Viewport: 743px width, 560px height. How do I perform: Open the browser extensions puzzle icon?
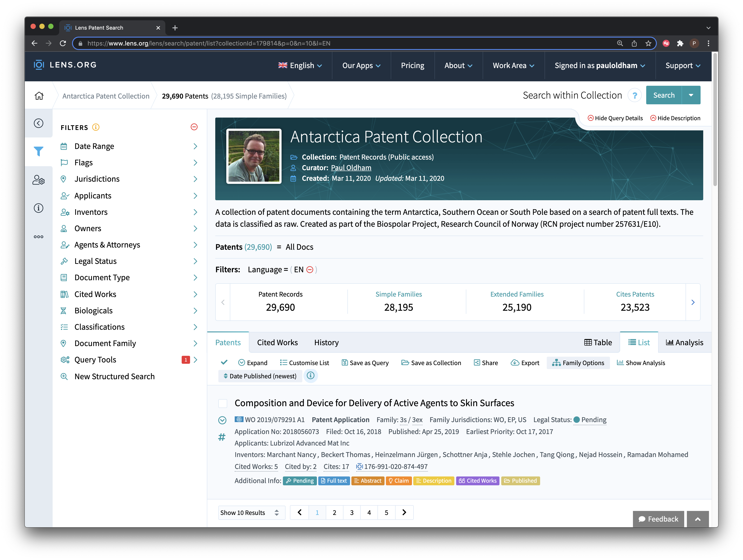tap(680, 43)
